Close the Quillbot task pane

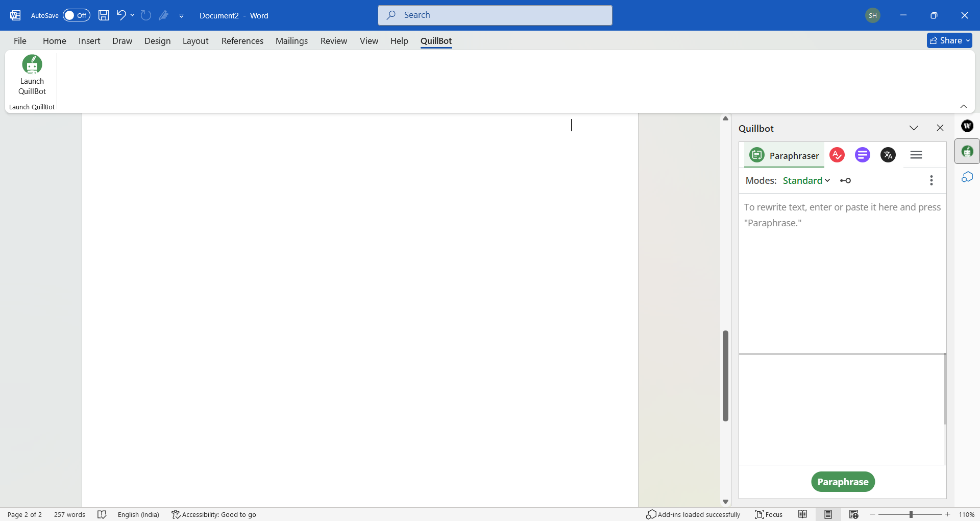(940, 128)
